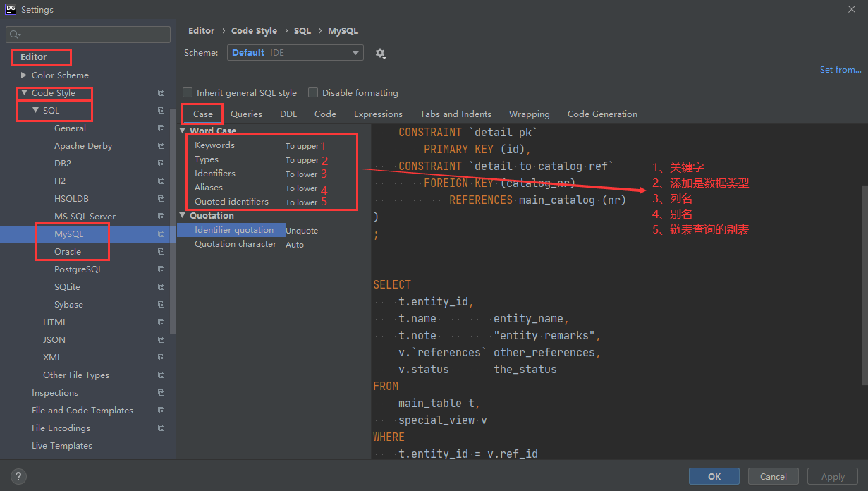Click the scheme gear settings icon
This screenshot has height=491, width=868.
pyautogui.click(x=380, y=53)
